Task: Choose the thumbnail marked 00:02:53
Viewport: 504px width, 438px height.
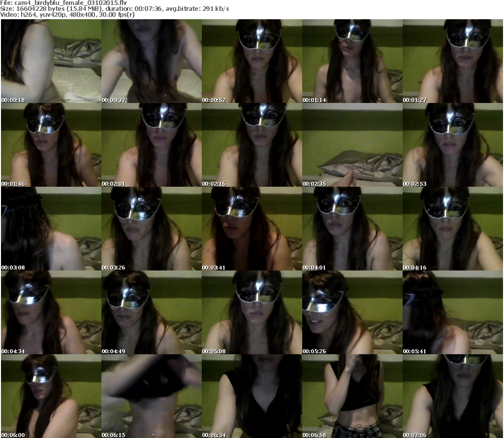Action: (x=453, y=145)
